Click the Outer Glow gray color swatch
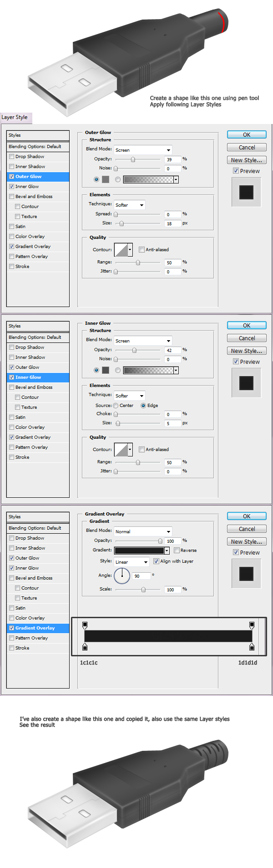 pos(106,179)
